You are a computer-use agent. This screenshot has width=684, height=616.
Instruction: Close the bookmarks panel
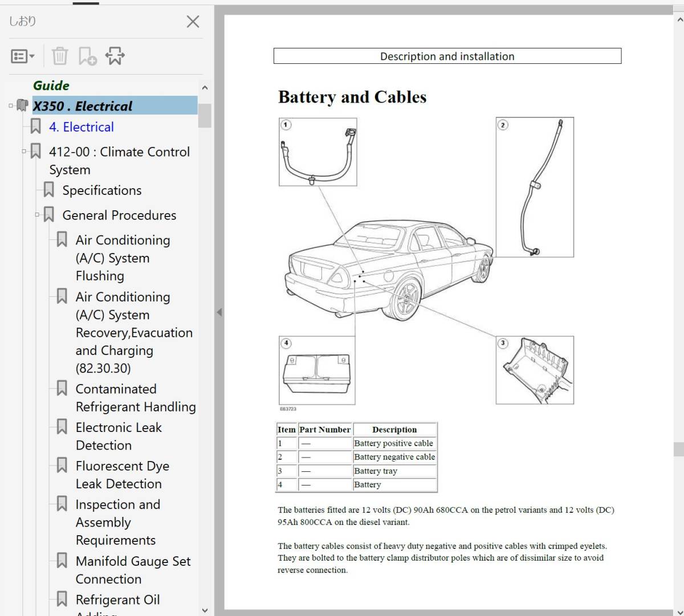point(193,22)
